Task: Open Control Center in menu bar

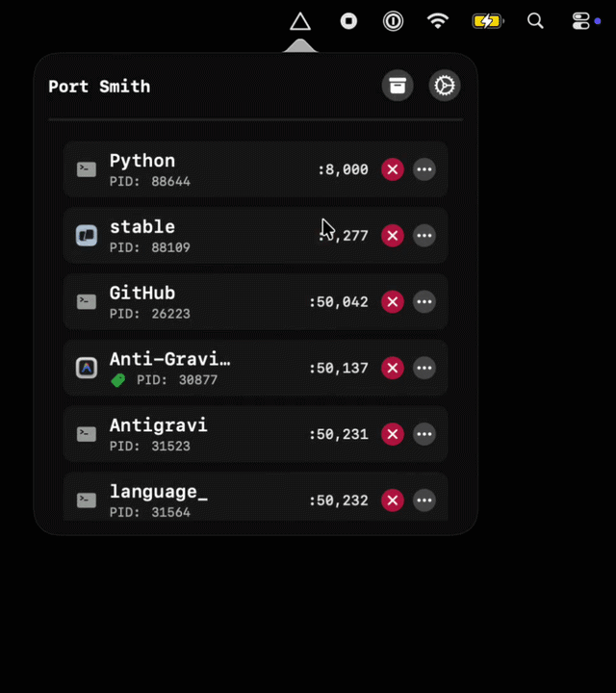Action: coord(581,21)
